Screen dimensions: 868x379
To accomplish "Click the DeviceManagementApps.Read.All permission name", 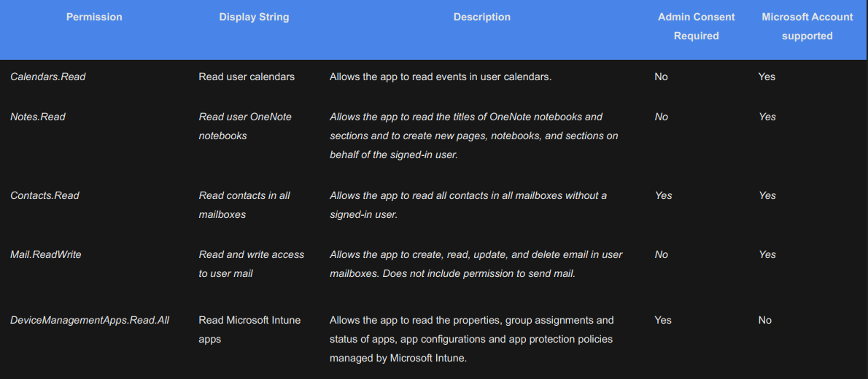I will coord(90,320).
